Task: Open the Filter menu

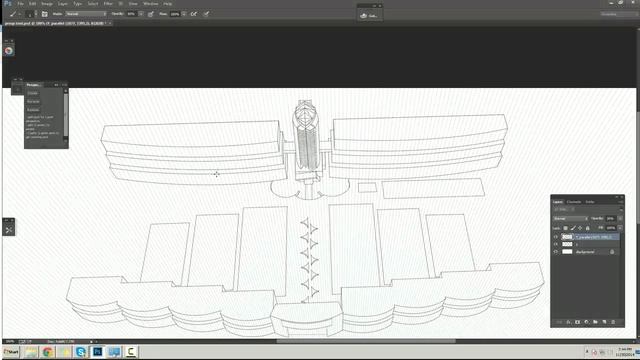Action: pyautogui.click(x=108, y=4)
